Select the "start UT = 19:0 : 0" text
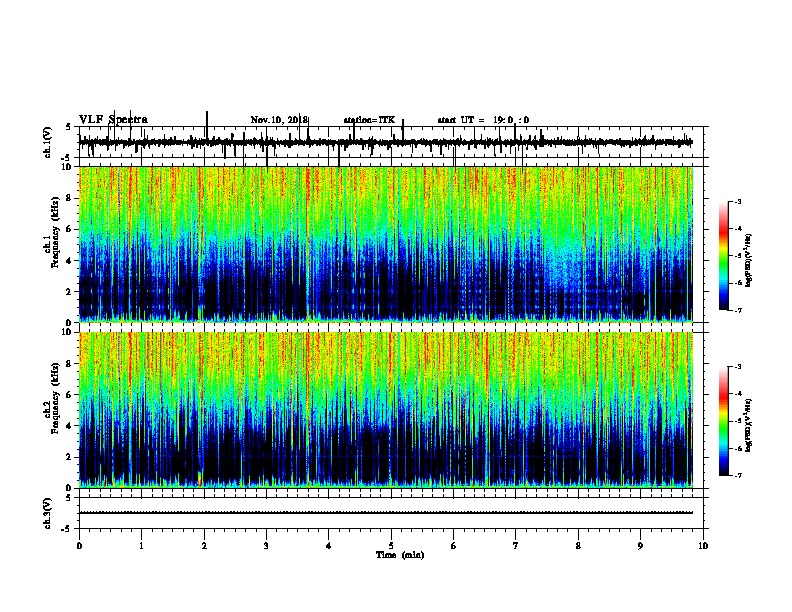 coord(483,120)
